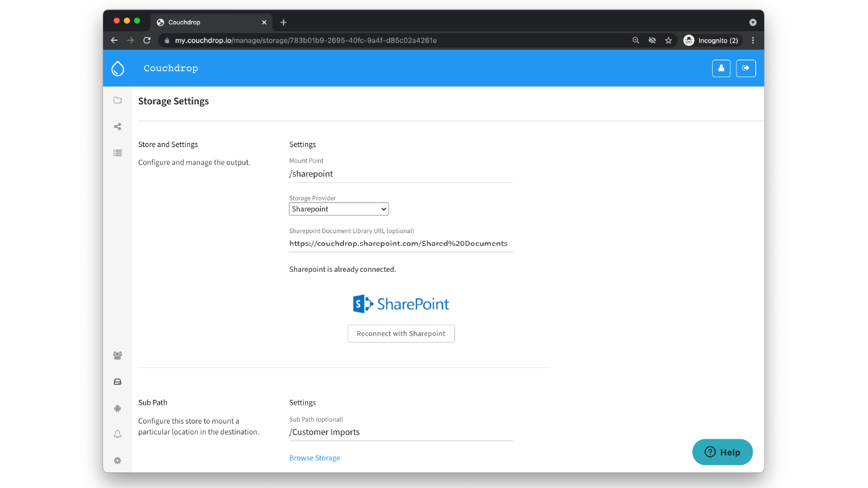The height and width of the screenshot is (488, 868).
Task: Click the Couchdrop droplet logo
Action: coord(118,68)
